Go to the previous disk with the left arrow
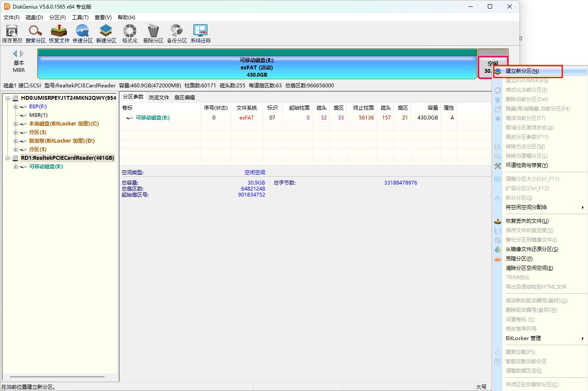 tap(15, 54)
